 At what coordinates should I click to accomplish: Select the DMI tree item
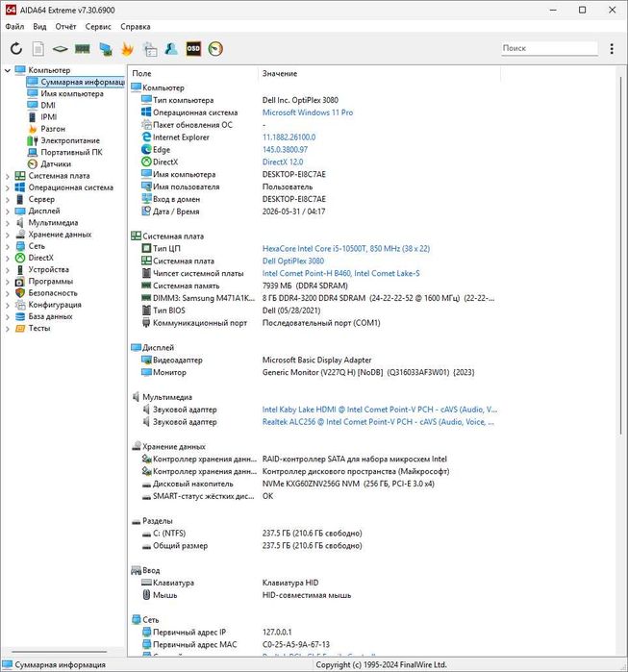click(x=48, y=105)
